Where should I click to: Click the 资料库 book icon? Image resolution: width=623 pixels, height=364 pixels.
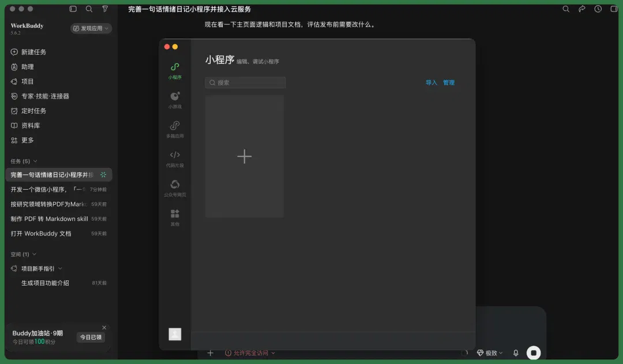coord(14,126)
